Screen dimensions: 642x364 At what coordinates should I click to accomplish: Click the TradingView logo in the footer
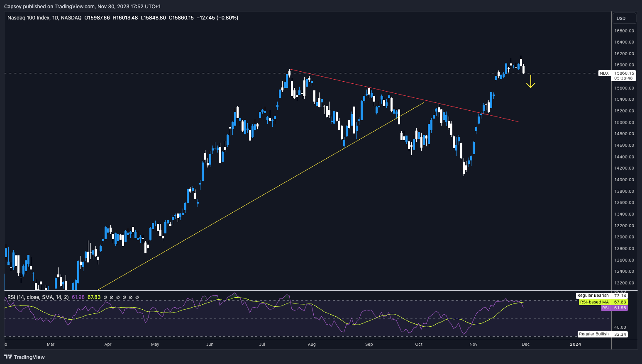point(24,357)
